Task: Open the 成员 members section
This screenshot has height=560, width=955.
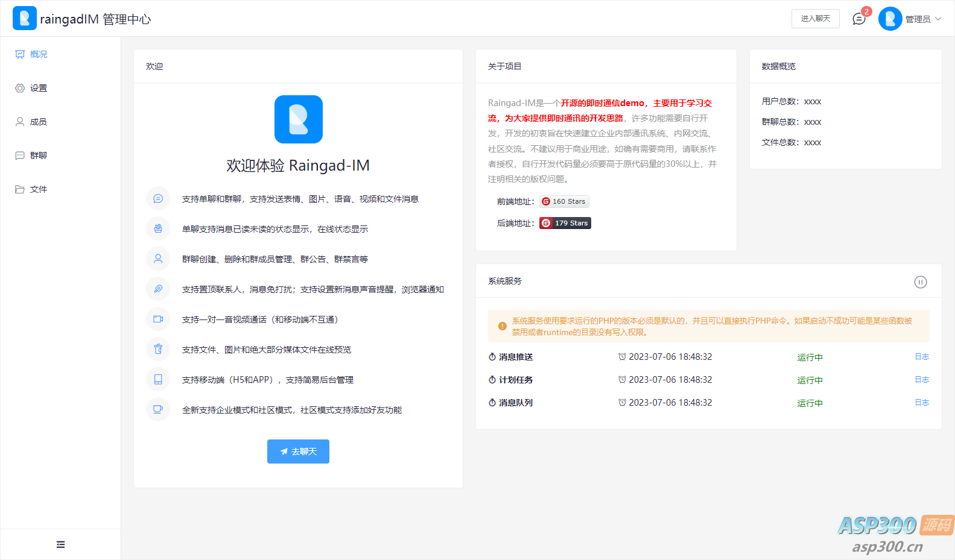Action: coord(39,122)
